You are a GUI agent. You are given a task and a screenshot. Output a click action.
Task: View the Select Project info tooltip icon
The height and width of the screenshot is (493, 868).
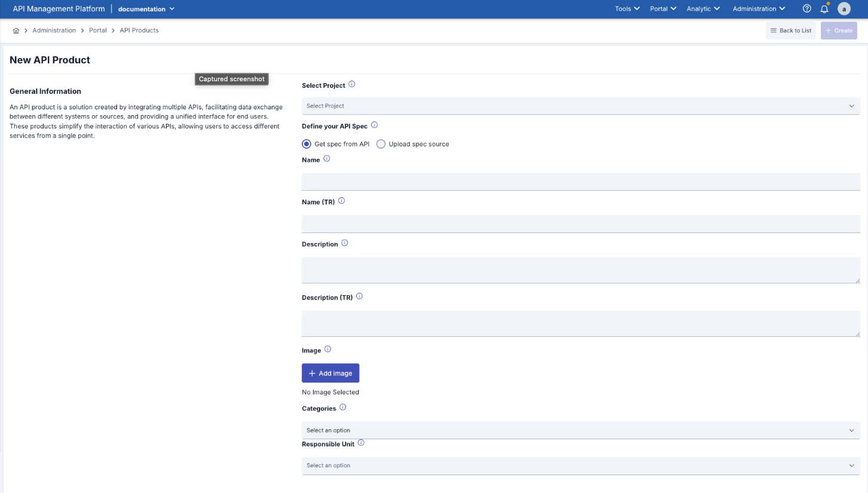pyautogui.click(x=352, y=84)
